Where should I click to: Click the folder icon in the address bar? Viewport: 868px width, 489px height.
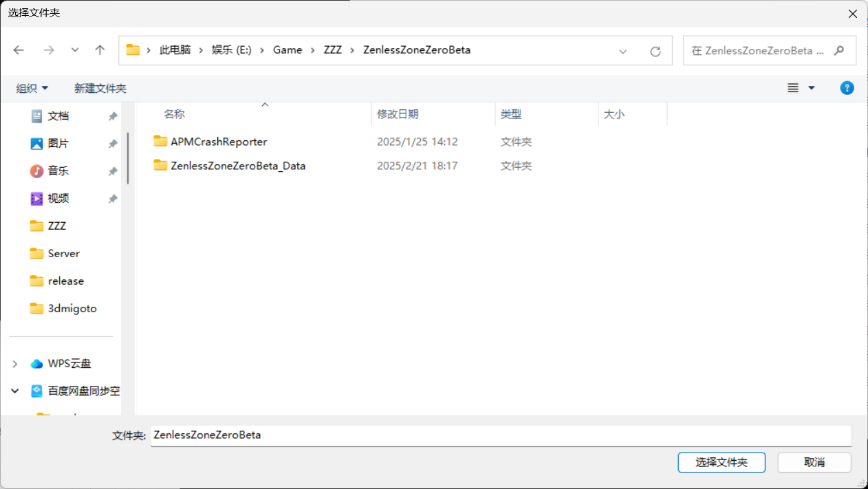pyautogui.click(x=133, y=50)
